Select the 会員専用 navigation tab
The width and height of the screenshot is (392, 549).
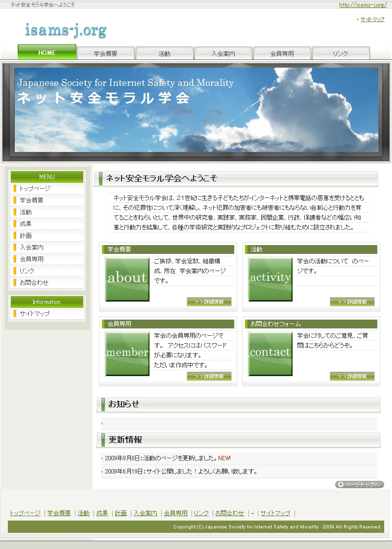[x=282, y=53]
